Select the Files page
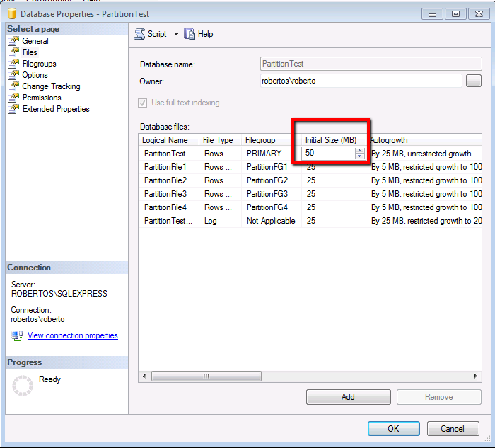 (30, 52)
